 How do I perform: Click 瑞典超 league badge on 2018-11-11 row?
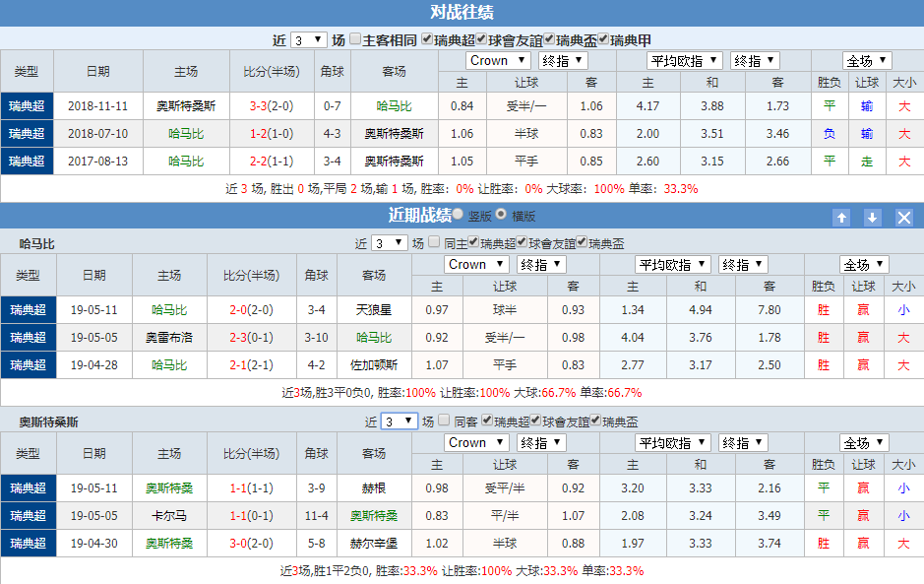click(x=27, y=106)
